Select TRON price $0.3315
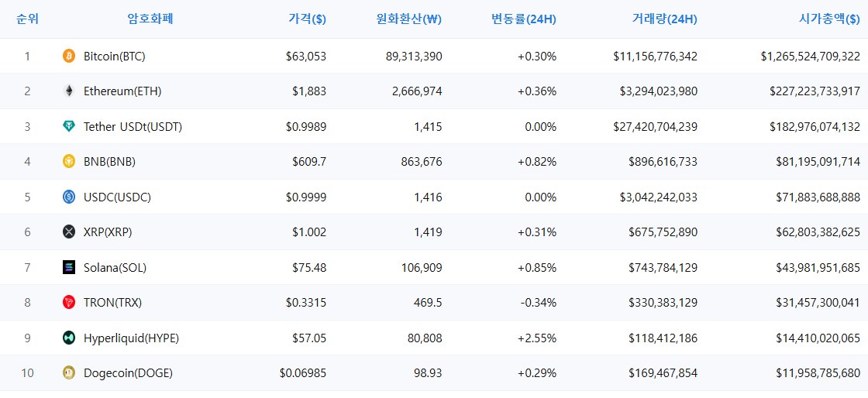 [x=306, y=302]
